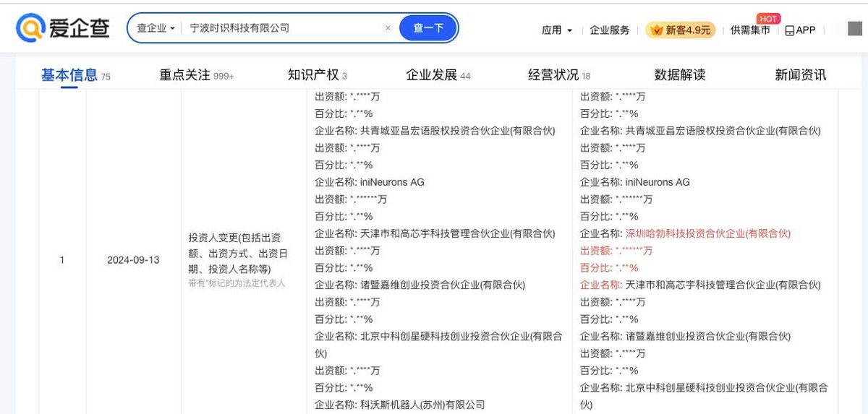The width and height of the screenshot is (868, 414).
Task: Expand the 应用 dropdown menu
Action: click(557, 30)
